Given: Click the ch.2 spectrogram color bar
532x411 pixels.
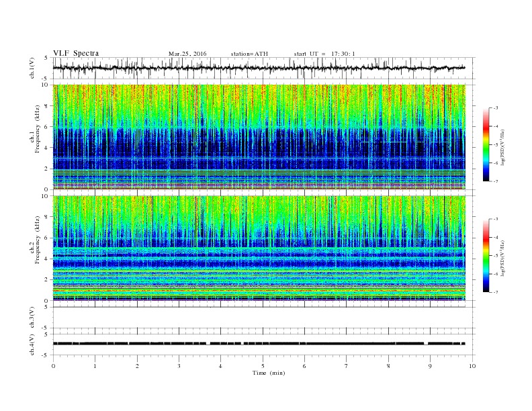Looking at the screenshot, I should 486,256.
